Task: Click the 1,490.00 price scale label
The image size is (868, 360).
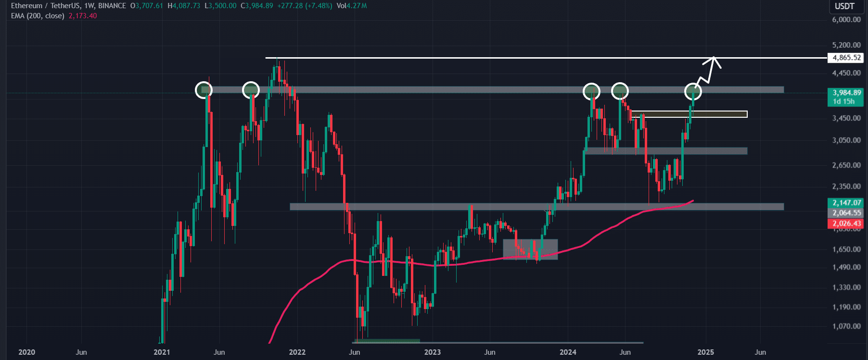Action: click(846, 267)
